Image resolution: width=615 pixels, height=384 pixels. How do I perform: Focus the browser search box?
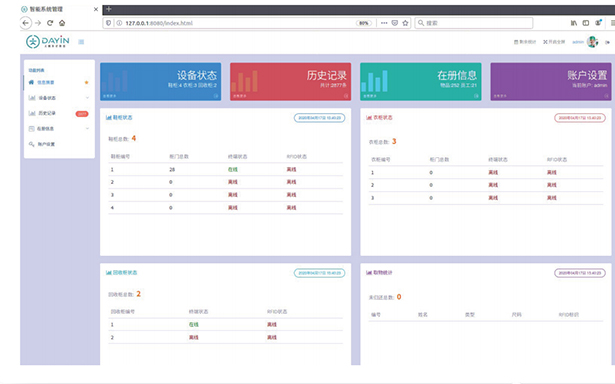point(474,23)
